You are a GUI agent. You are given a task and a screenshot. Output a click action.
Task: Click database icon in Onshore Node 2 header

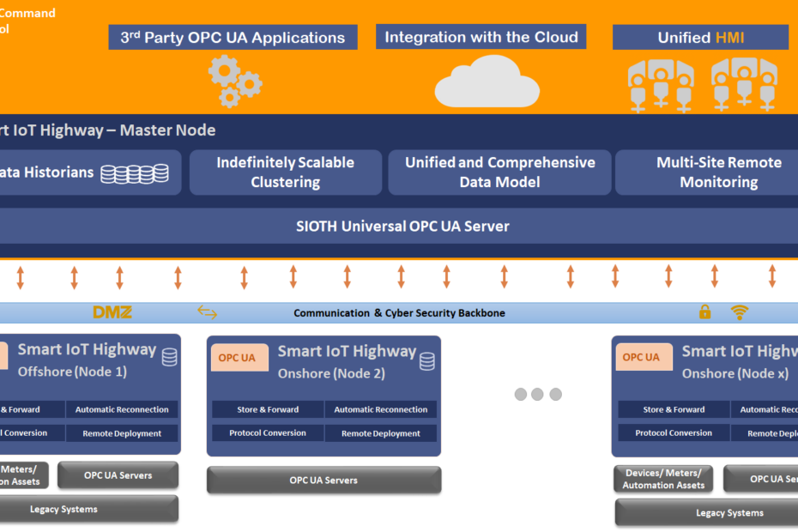[x=426, y=361]
